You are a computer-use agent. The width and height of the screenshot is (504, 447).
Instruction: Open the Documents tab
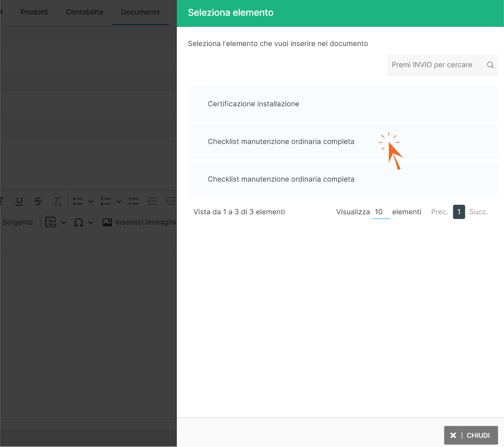click(140, 12)
